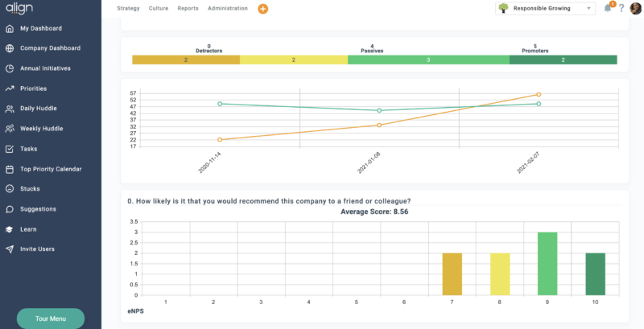The image size is (644, 329).
Task: Open the Strategy menu
Action: [x=128, y=8]
